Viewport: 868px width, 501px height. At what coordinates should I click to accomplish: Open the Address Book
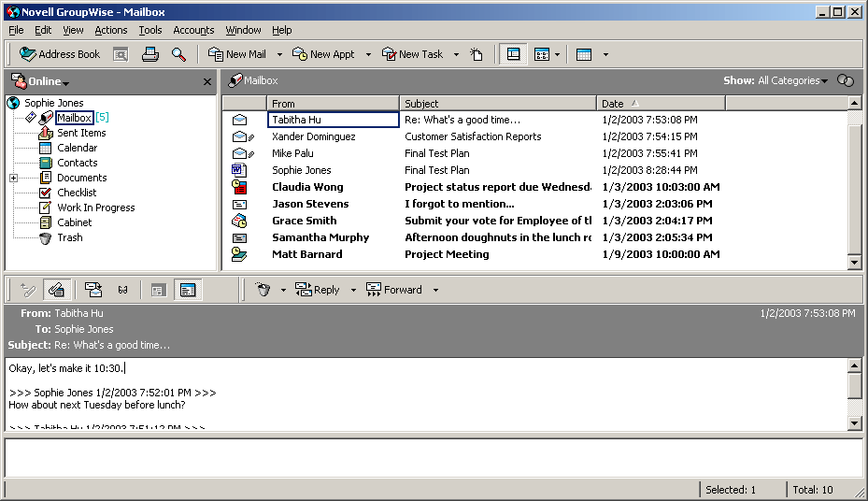60,54
